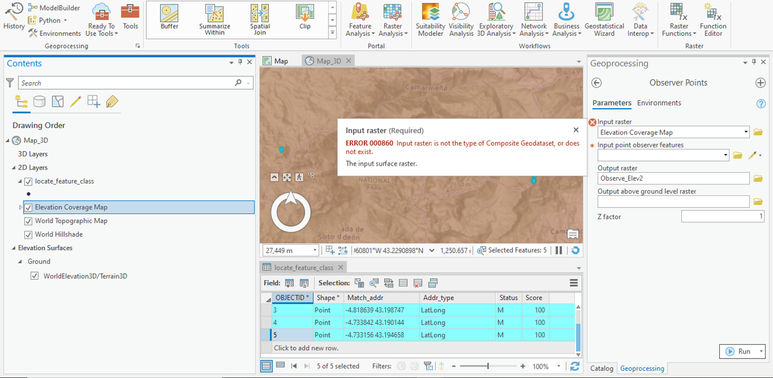Viewport: 773px width, 378px height.
Task: Open the map scale dropdown
Action: 315,250
